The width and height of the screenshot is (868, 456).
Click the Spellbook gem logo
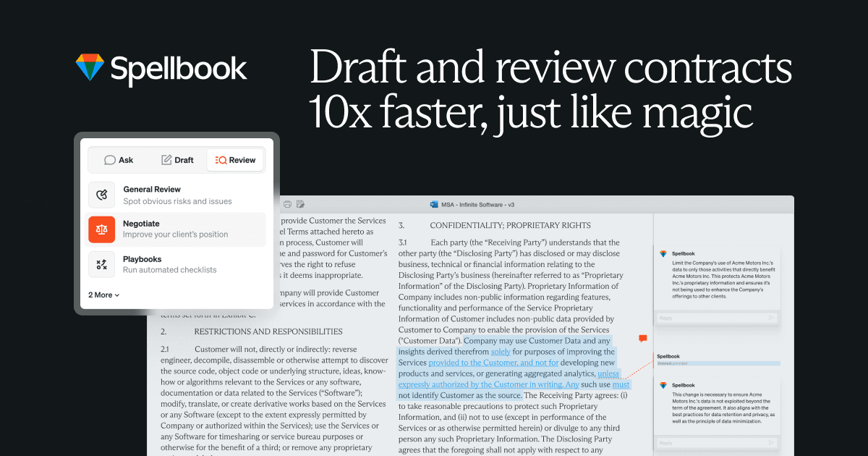pyautogui.click(x=90, y=68)
